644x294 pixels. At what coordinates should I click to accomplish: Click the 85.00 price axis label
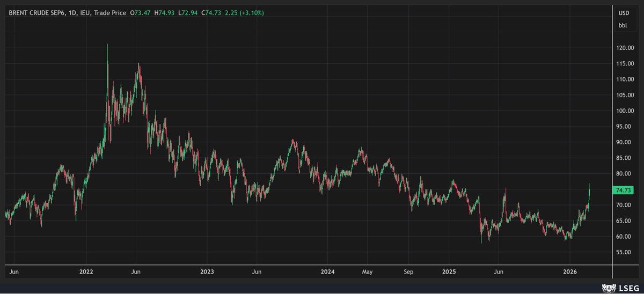pos(625,158)
